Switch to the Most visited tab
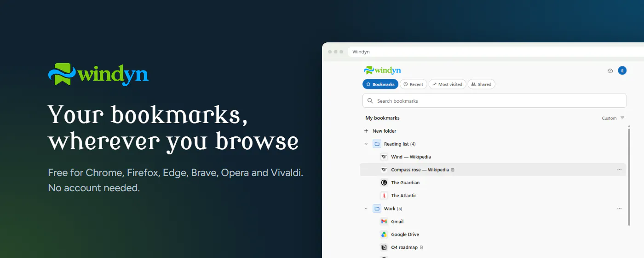Image resolution: width=644 pixels, height=258 pixels. coord(447,84)
